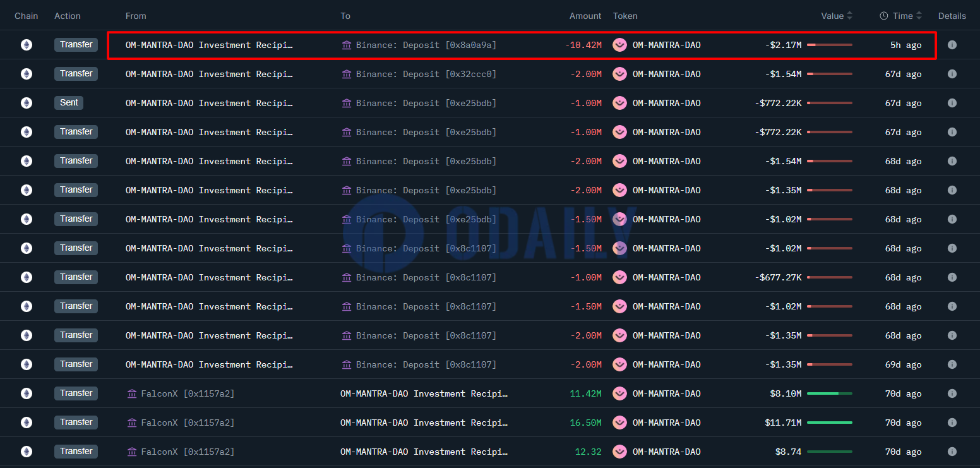Click the To column header
Viewport: 980px width, 468px height.
coord(345,16)
